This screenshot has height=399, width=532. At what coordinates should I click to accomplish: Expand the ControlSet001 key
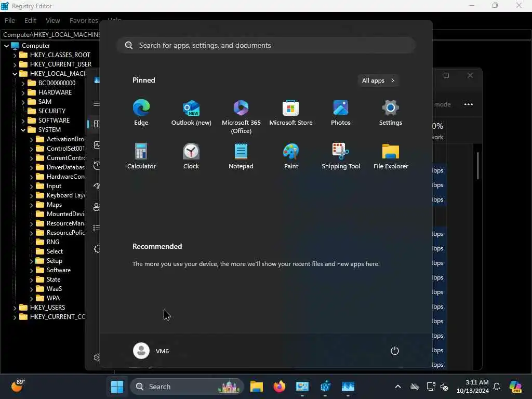31,149
